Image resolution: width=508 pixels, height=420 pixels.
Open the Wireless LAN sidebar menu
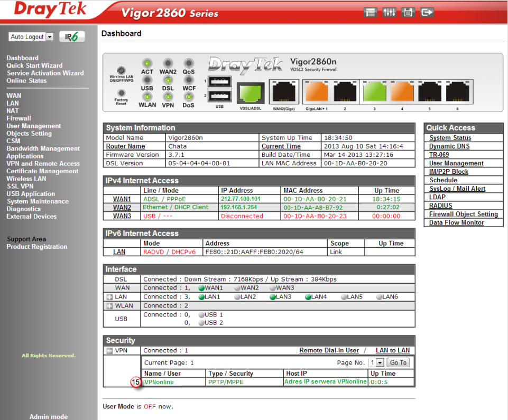pyautogui.click(x=26, y=179)
